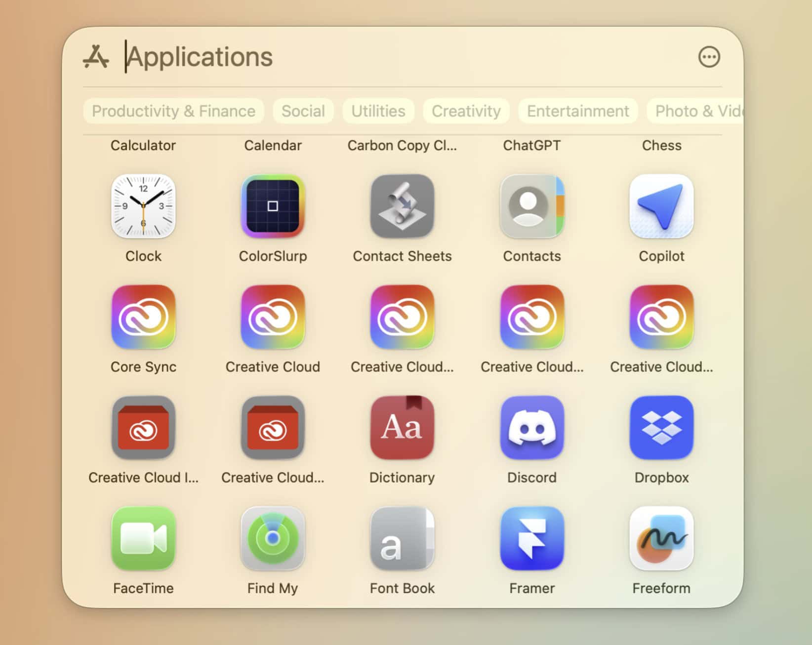Open the Clock app
812x645 pixels.
coord(143,206)
